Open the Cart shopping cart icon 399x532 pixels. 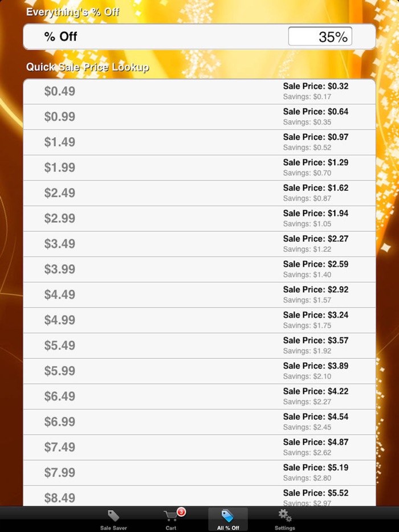(x=170, y=515)
